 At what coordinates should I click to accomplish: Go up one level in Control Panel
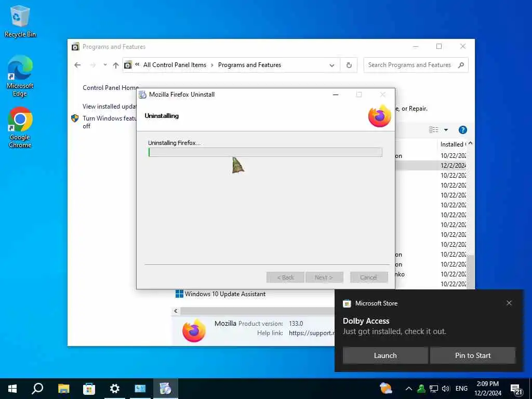click(116, 65)
